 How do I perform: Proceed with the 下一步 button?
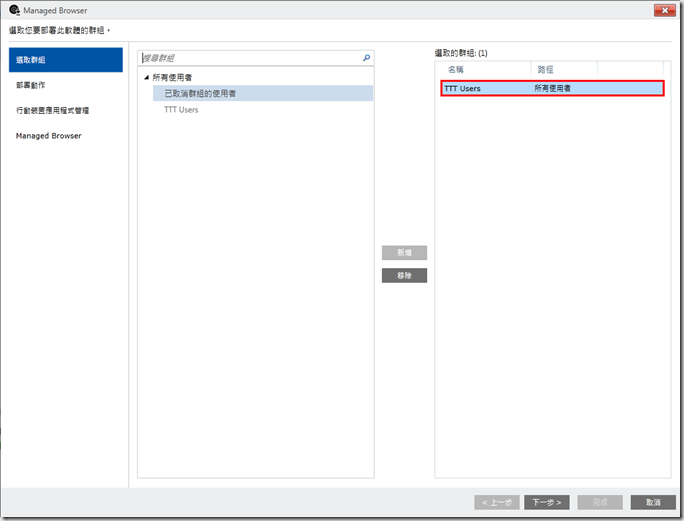[x=547, y=502]
